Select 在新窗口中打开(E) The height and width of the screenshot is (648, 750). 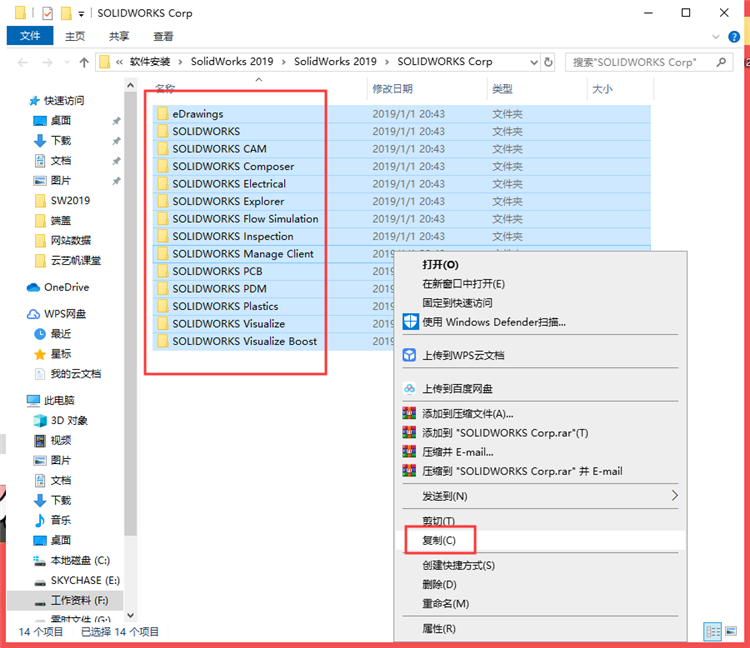click(x=540, y=284)
